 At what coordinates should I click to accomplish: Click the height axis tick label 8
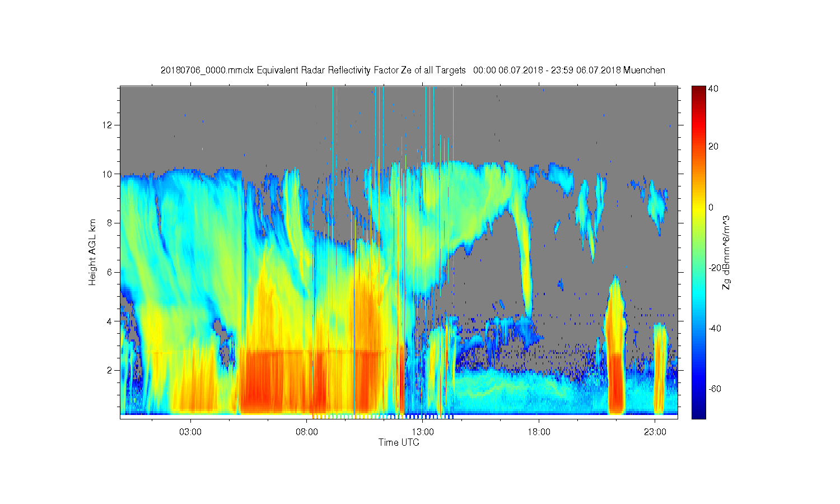pos(110,223)
